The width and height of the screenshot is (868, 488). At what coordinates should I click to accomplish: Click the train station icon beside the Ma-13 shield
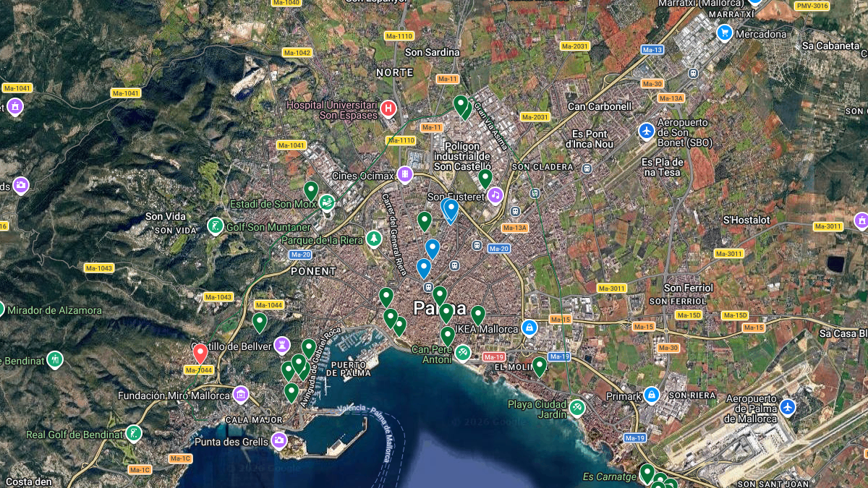point(694,73)
